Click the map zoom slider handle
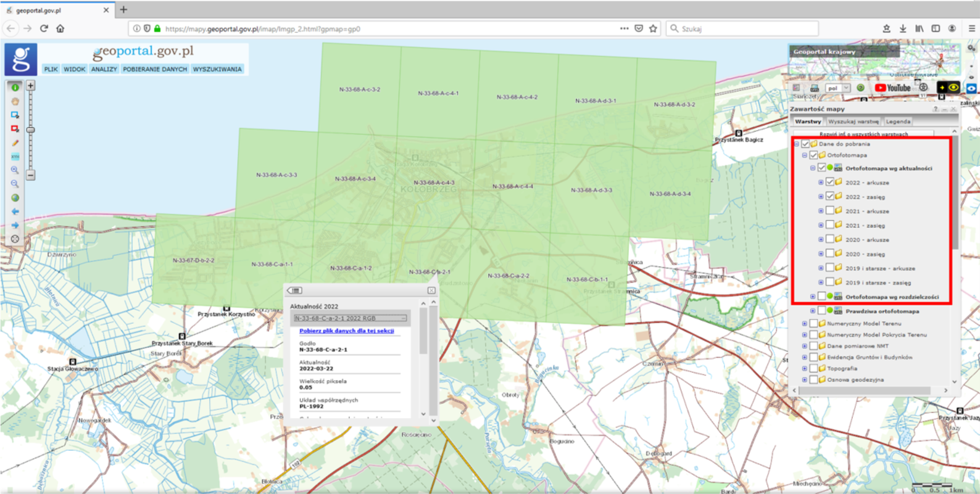The height and width of the screenshot is (494, 980). 30,130
